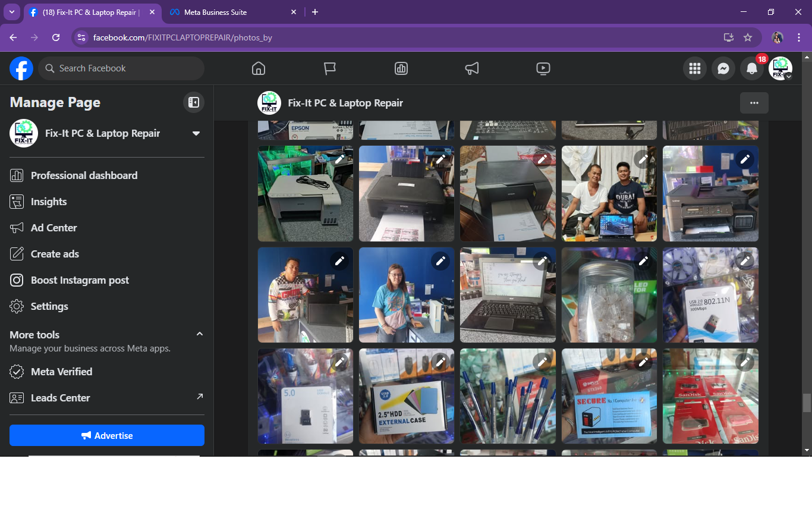Bookmark this page with star icon
Screen dimensions: 812x515
point(748,37)
